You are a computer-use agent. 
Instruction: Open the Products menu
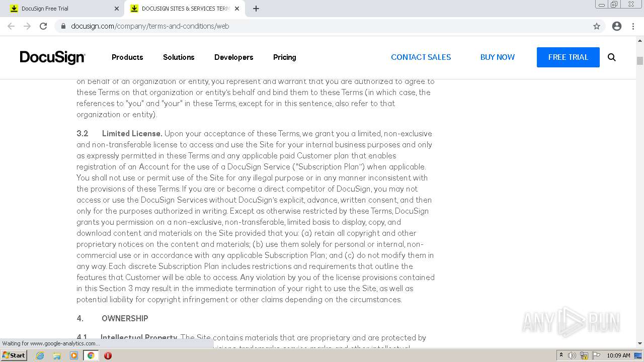click(x=127, y=57)
